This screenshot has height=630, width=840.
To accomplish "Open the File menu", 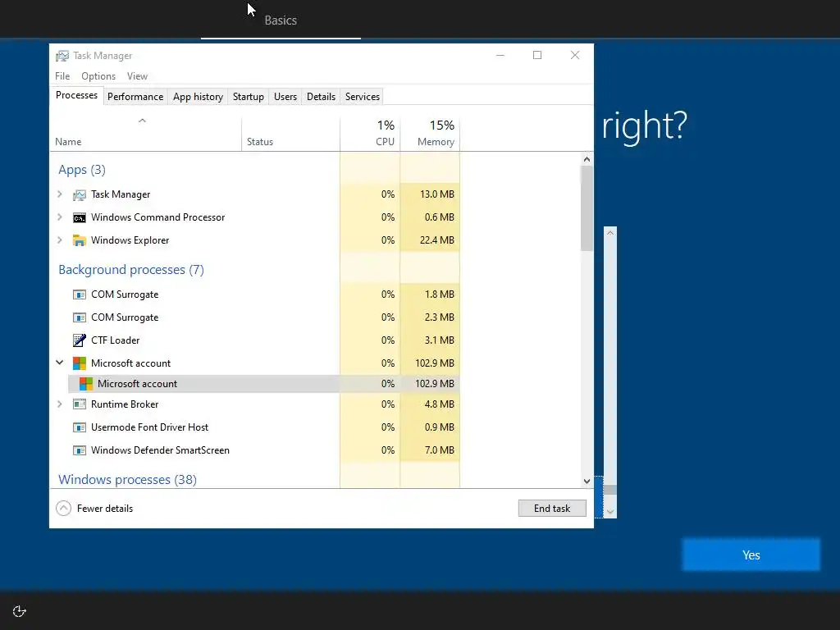I will (x=62, y=76).
